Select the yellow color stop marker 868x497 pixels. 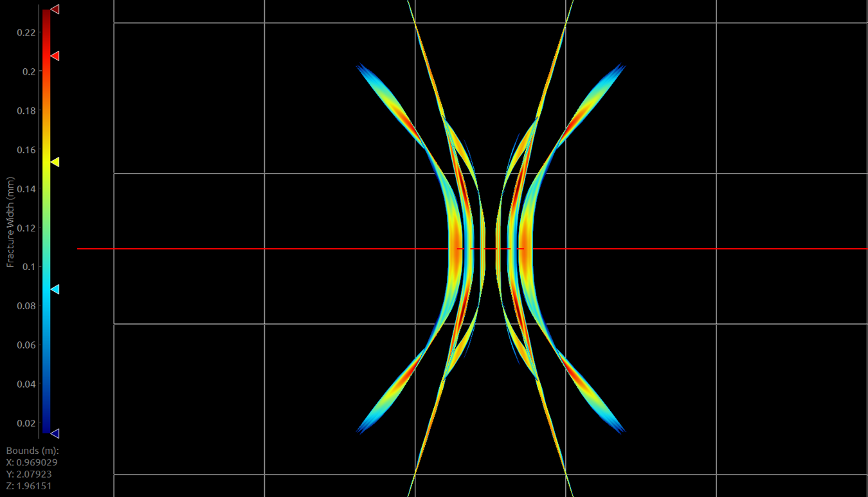(55, 162)
